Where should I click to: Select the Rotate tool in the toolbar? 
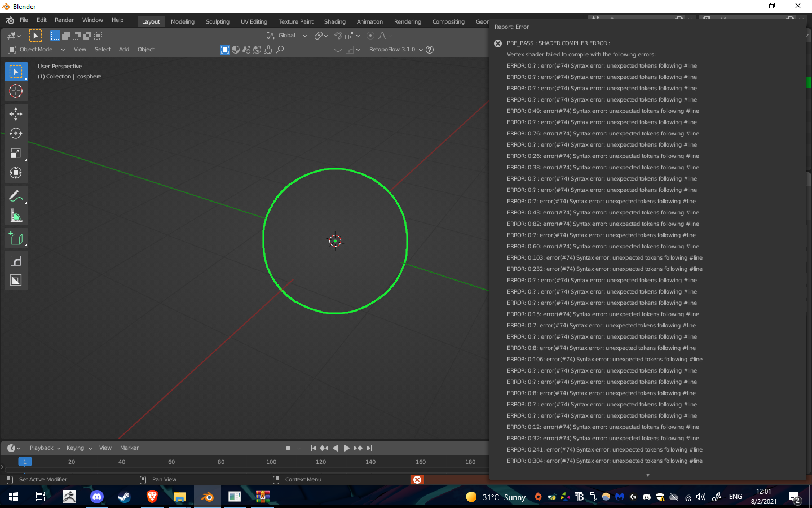click(x=16, y=134)
